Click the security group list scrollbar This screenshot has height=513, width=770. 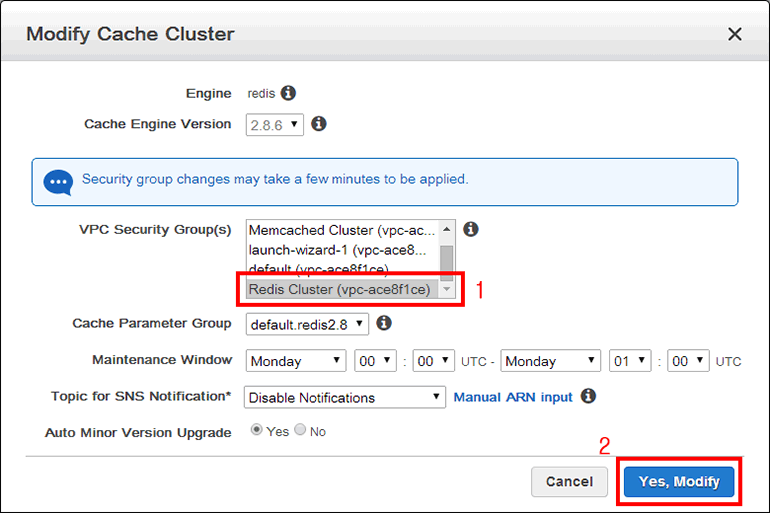pyautogui.click(x=447, y=258)
